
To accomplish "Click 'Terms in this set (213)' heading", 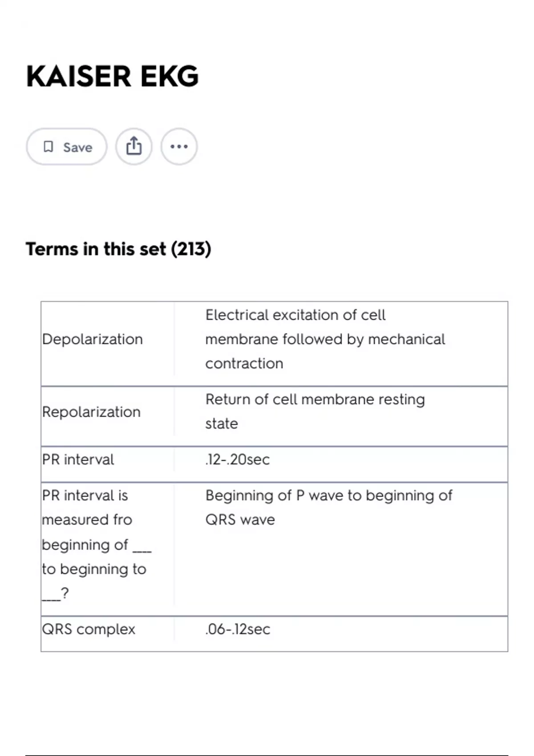I will (119, 249).
